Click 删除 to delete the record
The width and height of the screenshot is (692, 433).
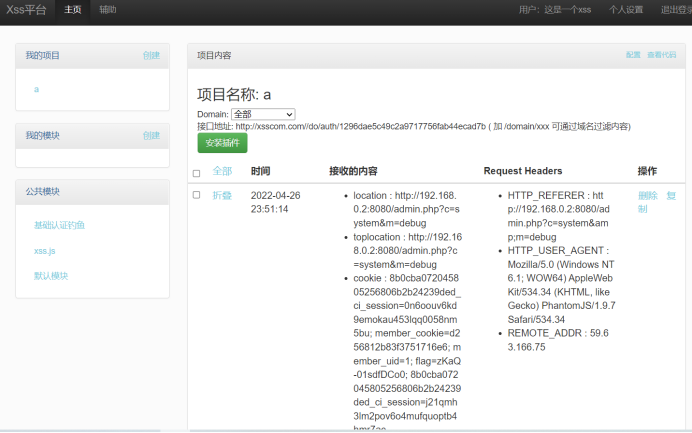point(648,196)
